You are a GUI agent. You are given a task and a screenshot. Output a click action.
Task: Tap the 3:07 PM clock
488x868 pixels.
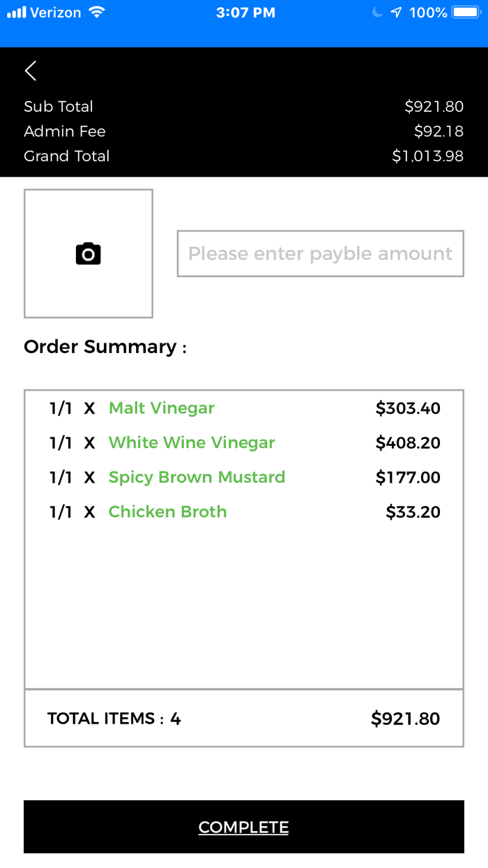245,13
